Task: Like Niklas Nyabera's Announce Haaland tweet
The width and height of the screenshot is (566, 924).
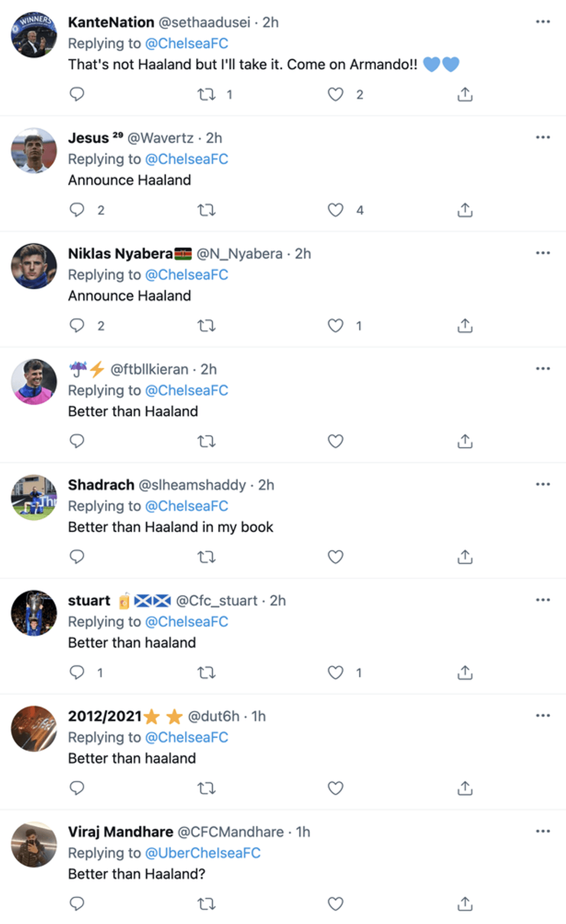Action: coord(336,326)
